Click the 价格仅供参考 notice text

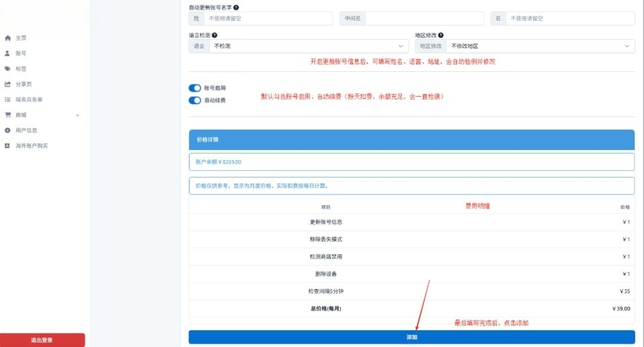coord(261,186)
